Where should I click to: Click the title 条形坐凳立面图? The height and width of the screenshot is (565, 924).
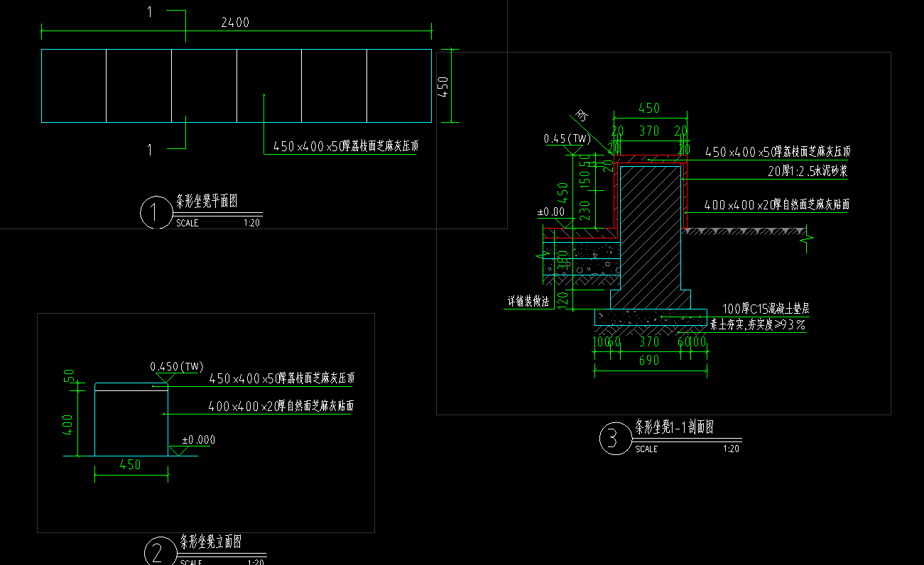(210, 542)
